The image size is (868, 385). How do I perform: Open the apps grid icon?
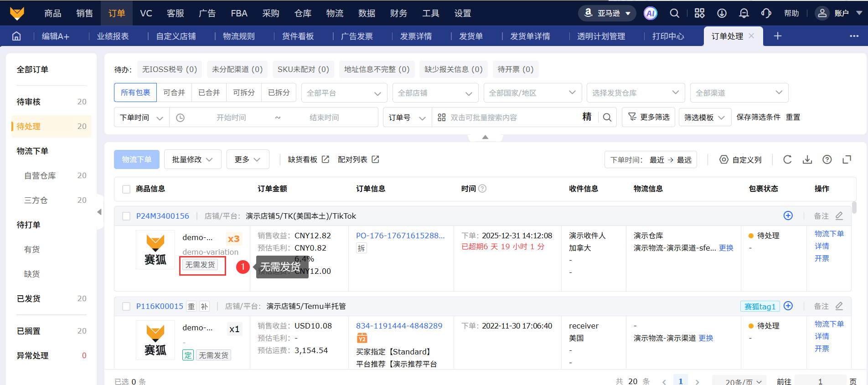pos(699,13)
